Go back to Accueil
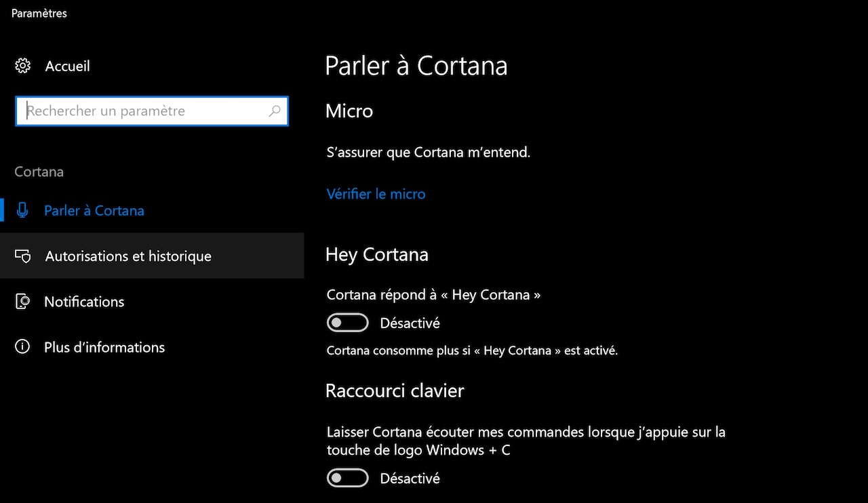The image size is (868, 503). click(67, 66)
